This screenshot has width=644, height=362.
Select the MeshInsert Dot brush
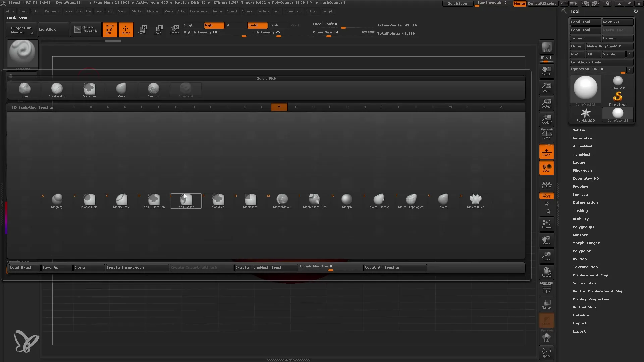315,201
